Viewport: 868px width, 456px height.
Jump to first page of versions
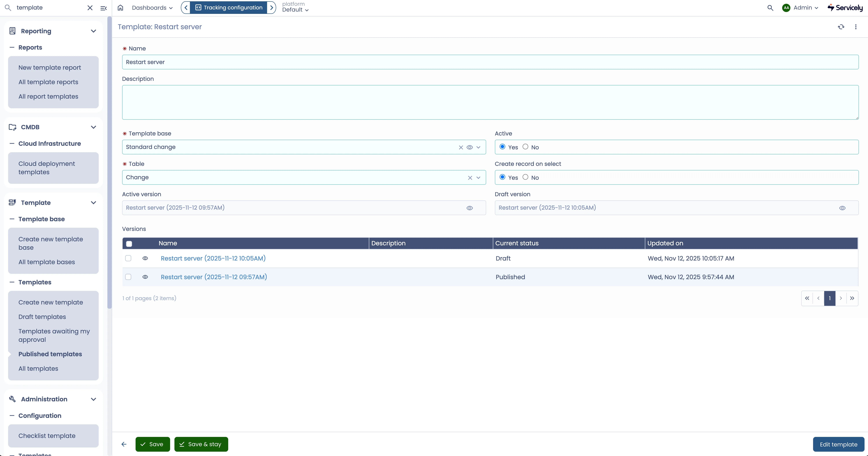[x=807, y=298]
